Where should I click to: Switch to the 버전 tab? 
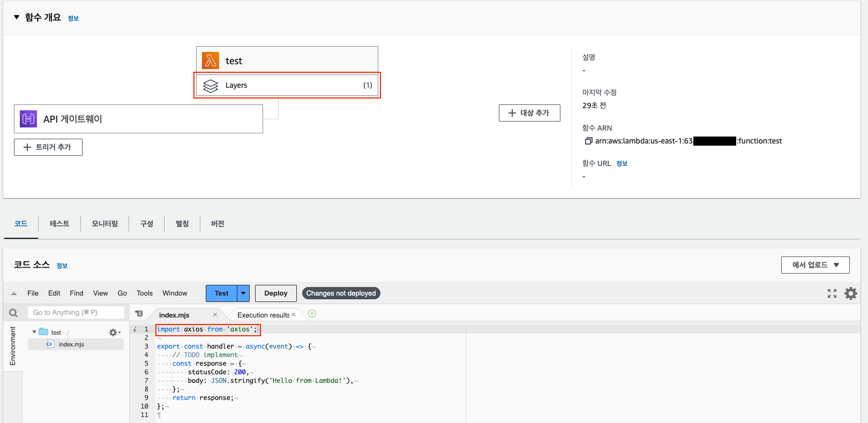tap(218, 224)
